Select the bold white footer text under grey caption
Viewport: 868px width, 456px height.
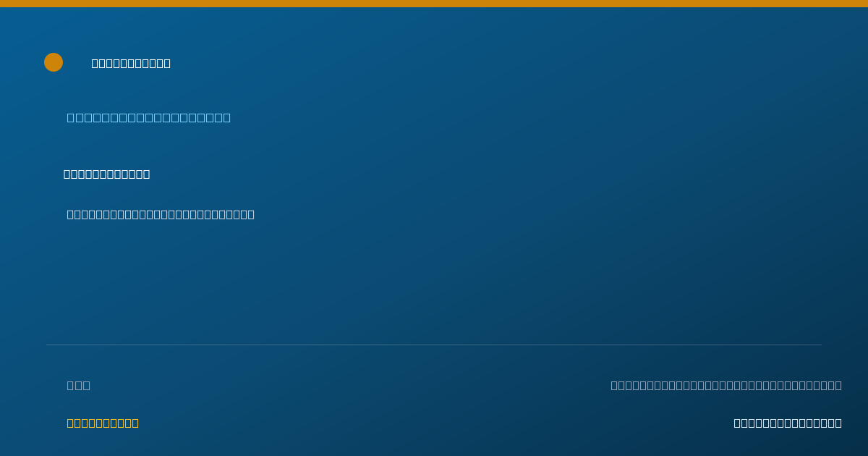[788, 423]
